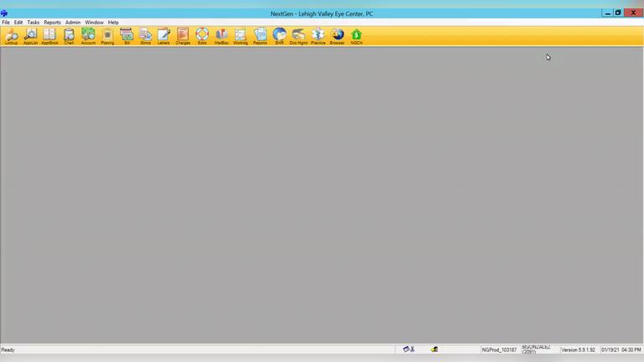Open the MailBox icon
Screen dimensions: 644x362
221,35
